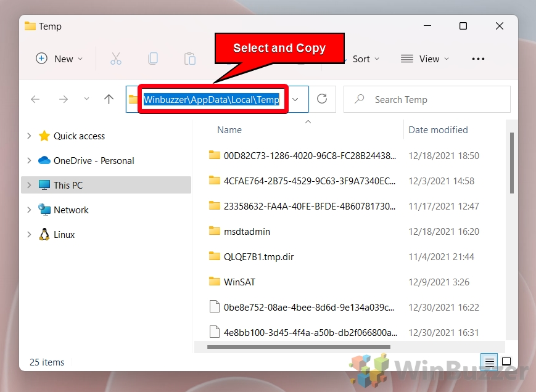Click file icon of 4e8bb100-3d45 file
Image resolution: width=536 pixels, height=392 pixels.
point(214,332)
